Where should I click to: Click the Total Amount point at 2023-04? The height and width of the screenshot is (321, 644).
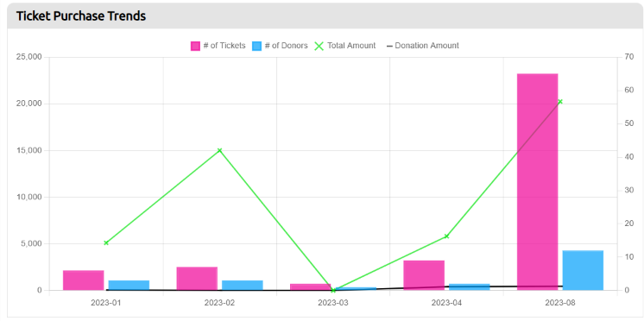447,236
